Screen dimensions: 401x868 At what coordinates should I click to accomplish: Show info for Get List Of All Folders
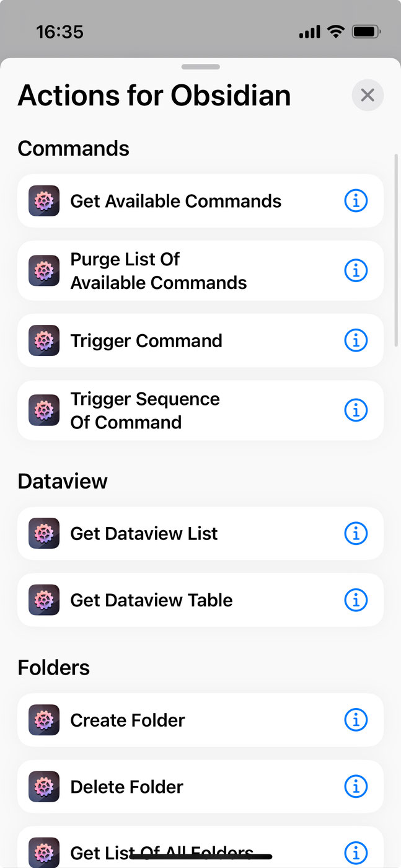356,851
